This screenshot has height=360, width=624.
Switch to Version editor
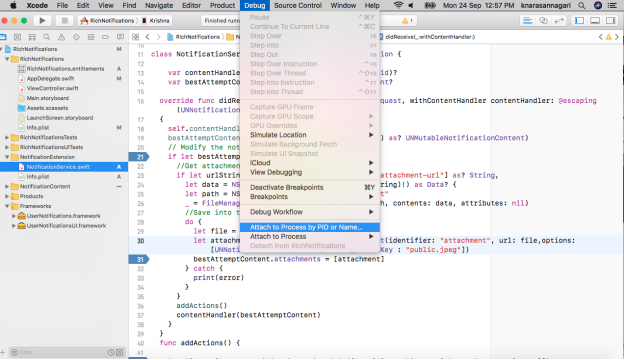[x=559, y=21]
